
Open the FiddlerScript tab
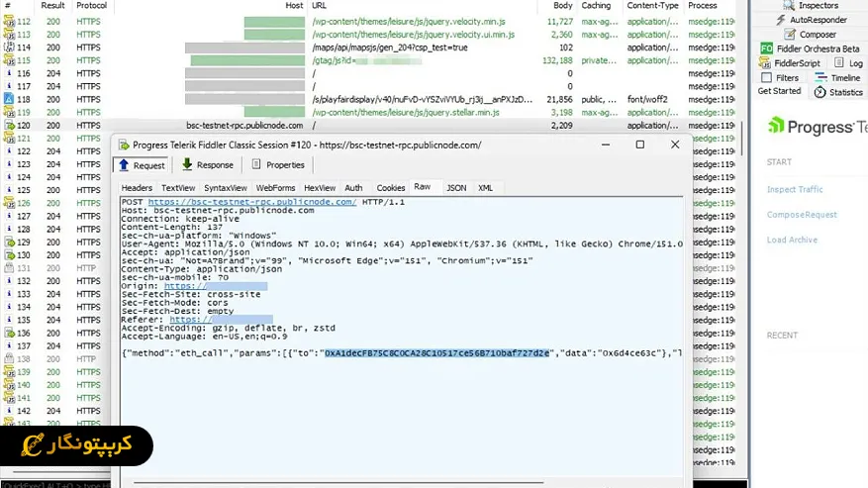790,63
